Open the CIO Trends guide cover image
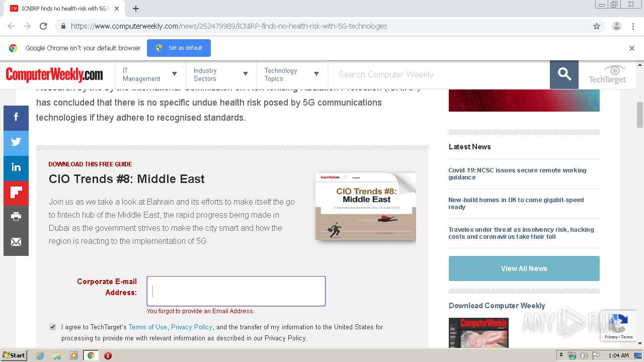This screenshot has height=362, width=644. (x=366, y=206)
